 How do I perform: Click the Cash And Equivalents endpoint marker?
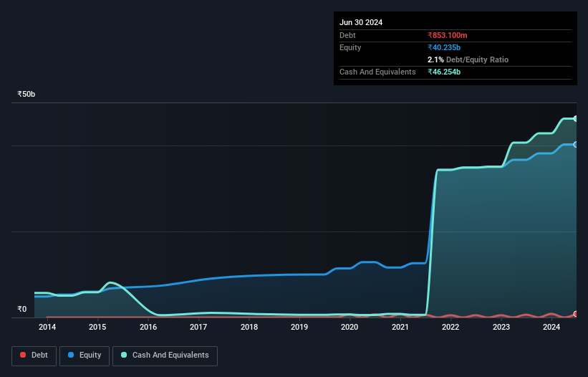click(576, 118)
